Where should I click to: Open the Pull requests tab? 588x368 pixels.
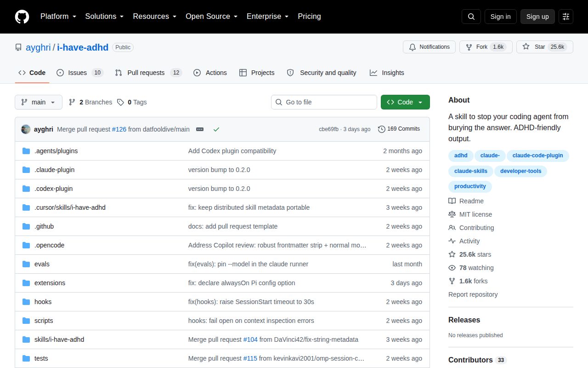pyautogui.click(x=148, y=73)
